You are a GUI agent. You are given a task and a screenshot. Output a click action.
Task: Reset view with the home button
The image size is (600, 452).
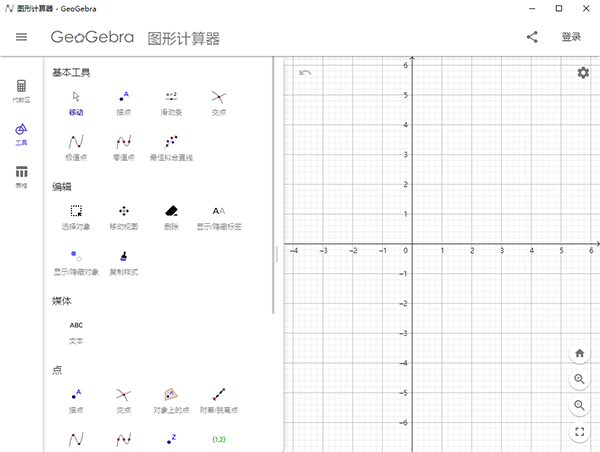coord(580,353)
